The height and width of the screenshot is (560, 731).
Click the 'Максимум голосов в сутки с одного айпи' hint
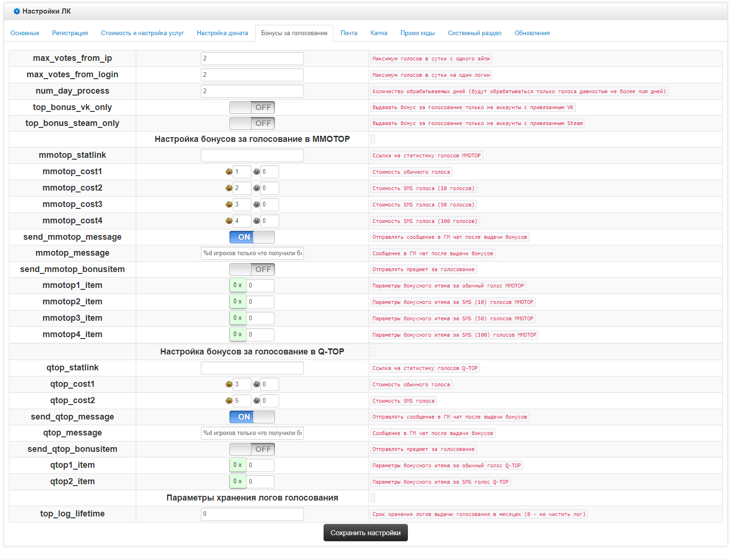[431, 59]
